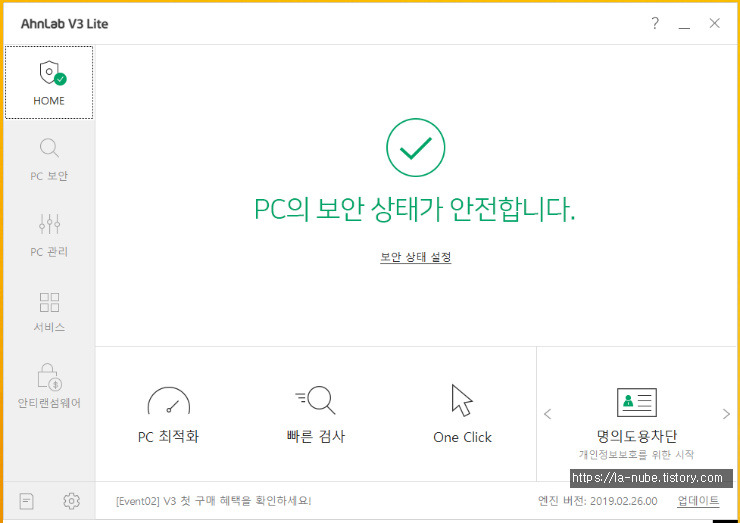
Task: Open help with the question mark icon
Action: pos(655,23)
